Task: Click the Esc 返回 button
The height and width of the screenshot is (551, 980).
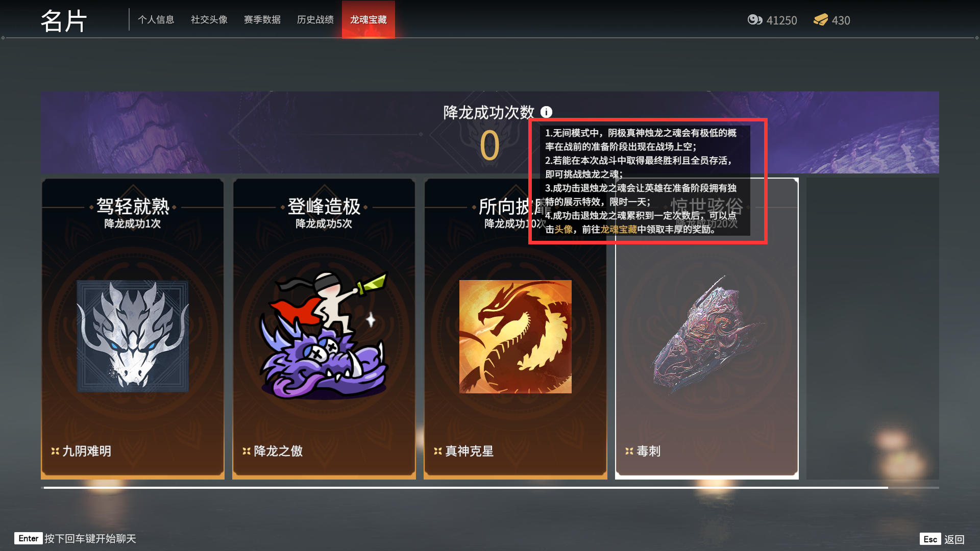Action: click(942, 539)
